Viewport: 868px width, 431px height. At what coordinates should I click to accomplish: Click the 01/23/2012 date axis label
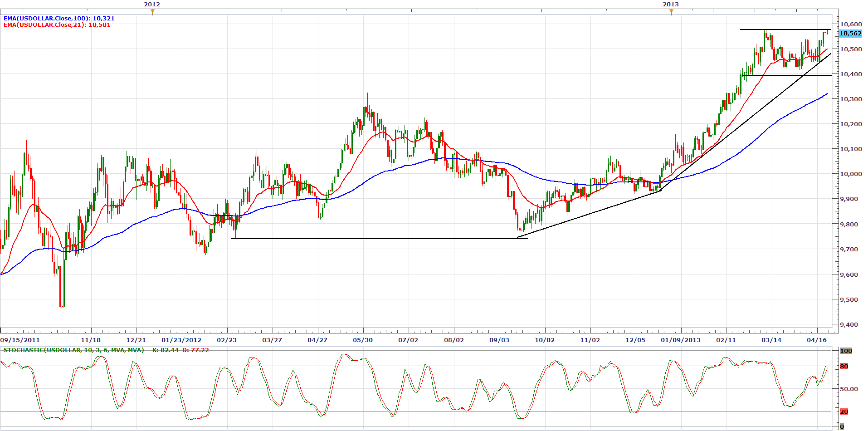click(181, 340)
